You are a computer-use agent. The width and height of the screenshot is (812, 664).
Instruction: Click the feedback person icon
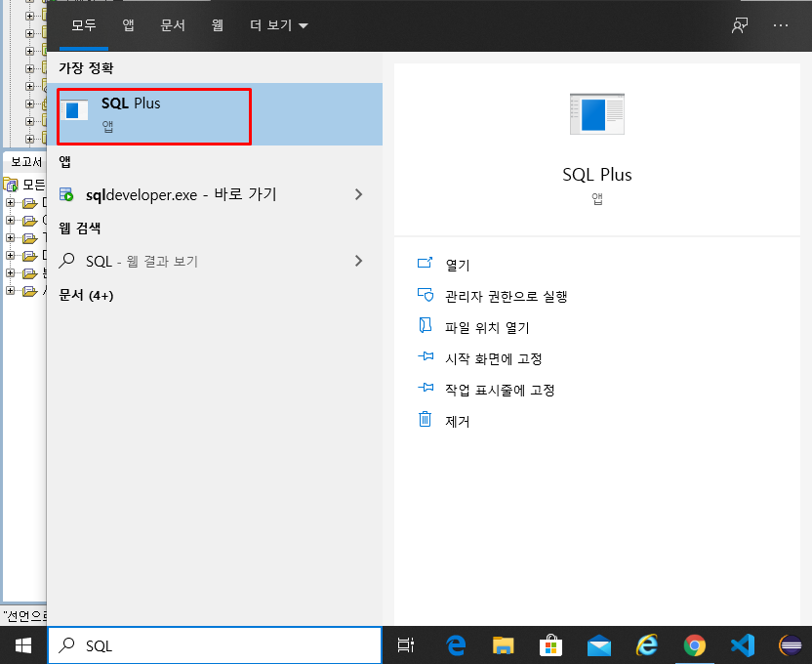point(740,25)
